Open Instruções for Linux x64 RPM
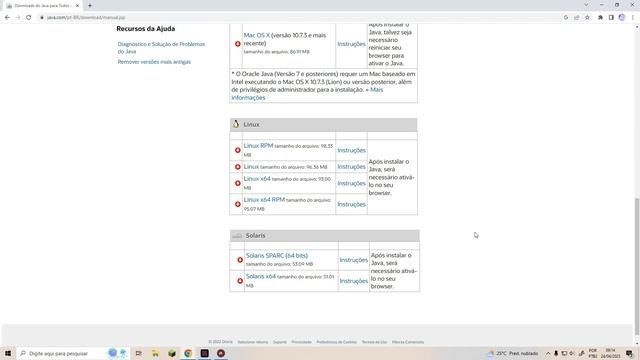The height and width of the screenshot is (360, 640). pyautogui.click(x=351, y=204)
